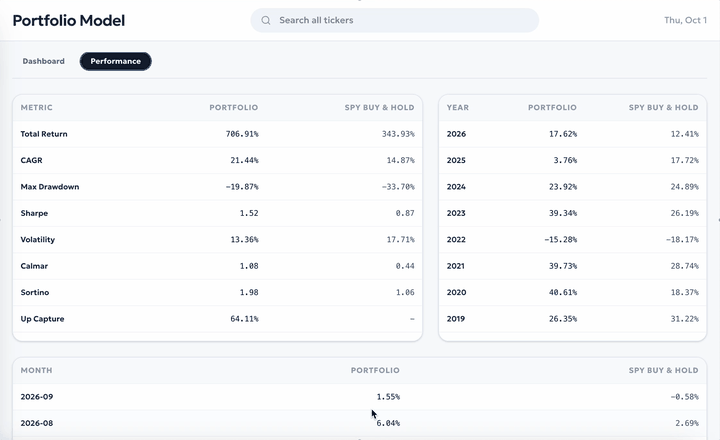Click the 3.76% portfolio return for 2025
The width and height of the screenshot is (720, 440).
click(565, 160)
